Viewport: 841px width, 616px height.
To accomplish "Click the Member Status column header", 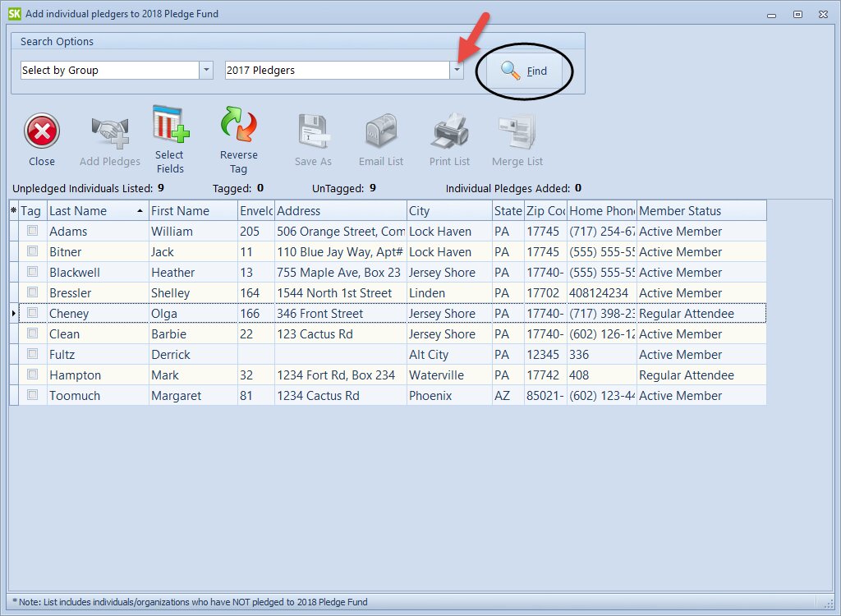I will coord(701,211).
